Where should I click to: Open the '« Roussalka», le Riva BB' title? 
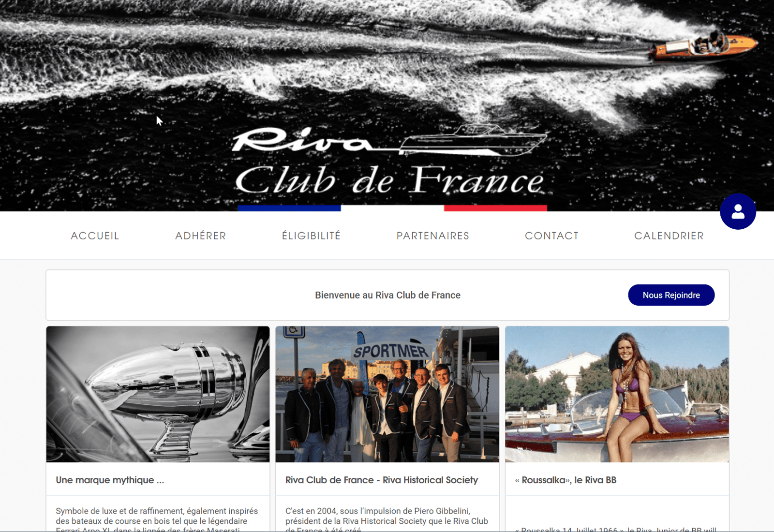click(x=566, y=480)
